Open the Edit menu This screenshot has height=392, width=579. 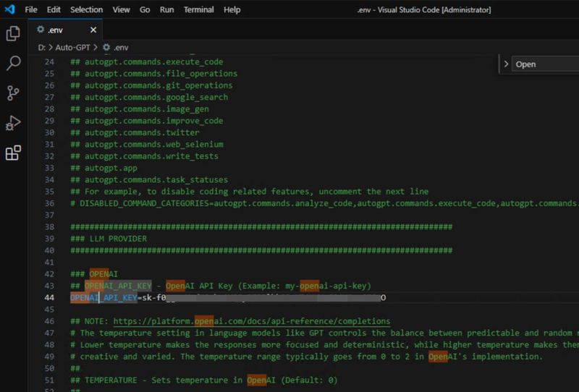pos(54,9)
